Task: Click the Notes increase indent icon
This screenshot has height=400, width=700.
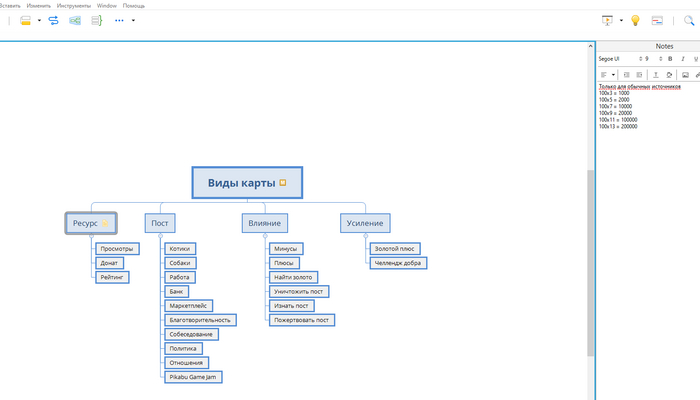Action: tap(626, 75)
